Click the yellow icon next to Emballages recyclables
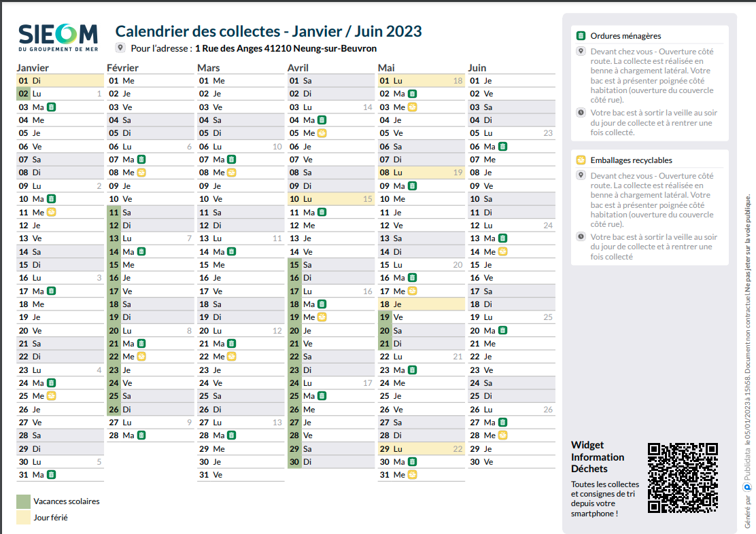 point(581,160)
